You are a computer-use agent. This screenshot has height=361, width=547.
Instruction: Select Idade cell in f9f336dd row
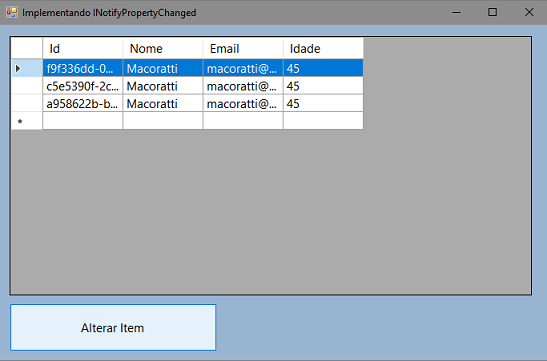click(x=323, y=68)
